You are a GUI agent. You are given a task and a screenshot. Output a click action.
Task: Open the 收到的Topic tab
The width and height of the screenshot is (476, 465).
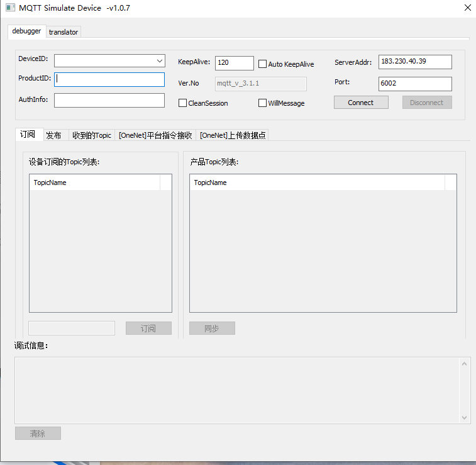92,135
